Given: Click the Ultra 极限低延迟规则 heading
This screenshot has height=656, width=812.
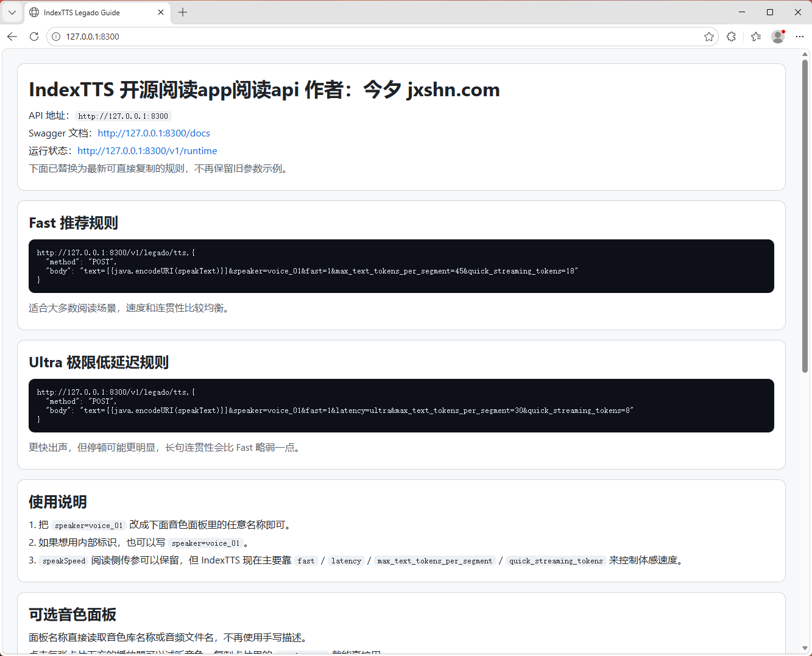Looking at the screenshot, I should [99, 362].
